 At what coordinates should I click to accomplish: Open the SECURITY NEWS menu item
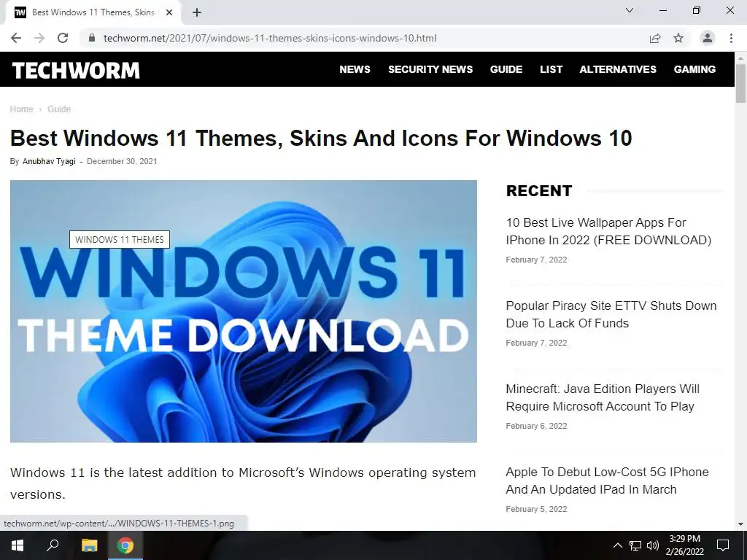[x=430, y=69]
